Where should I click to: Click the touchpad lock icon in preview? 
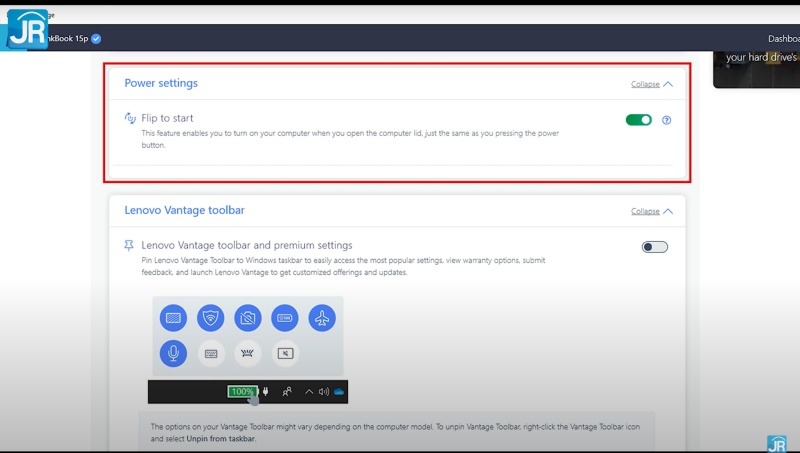[x=285, y=353]
